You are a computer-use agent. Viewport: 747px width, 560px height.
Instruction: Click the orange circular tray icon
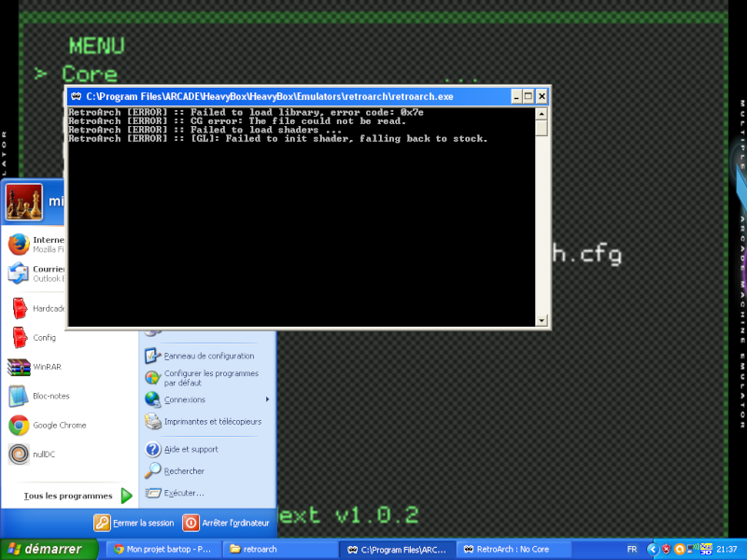(680, 550)
